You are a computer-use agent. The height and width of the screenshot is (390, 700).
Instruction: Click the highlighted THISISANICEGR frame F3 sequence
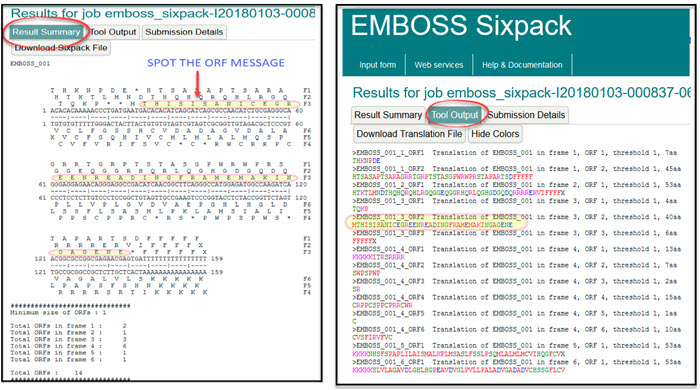[x=219, y=104]
